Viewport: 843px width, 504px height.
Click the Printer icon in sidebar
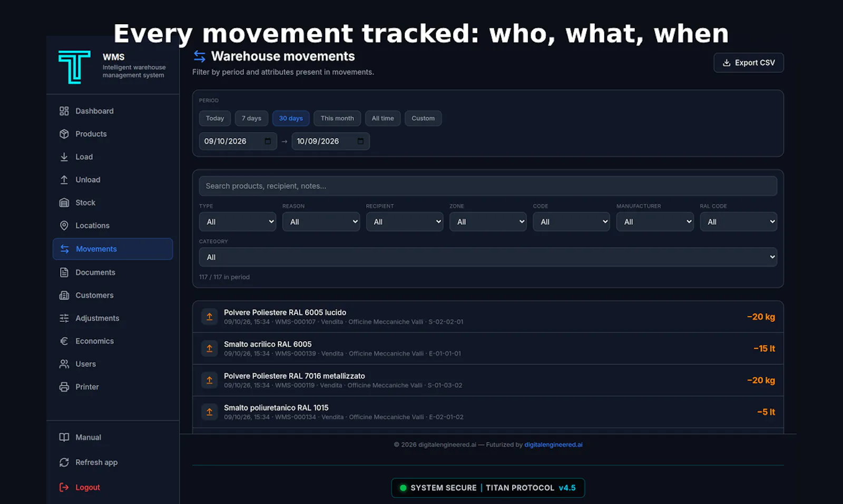click(64, 387)
